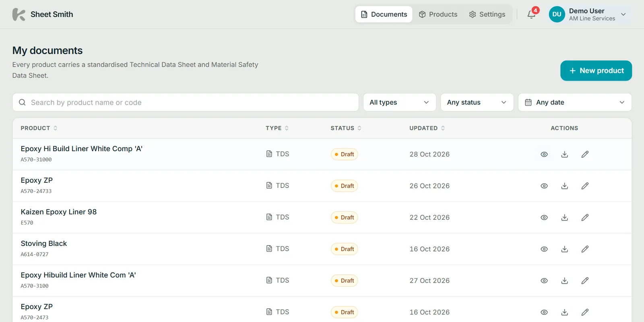Sort the table by Type column
Screen dimensions: 644x322
click(x=277, y=128)
